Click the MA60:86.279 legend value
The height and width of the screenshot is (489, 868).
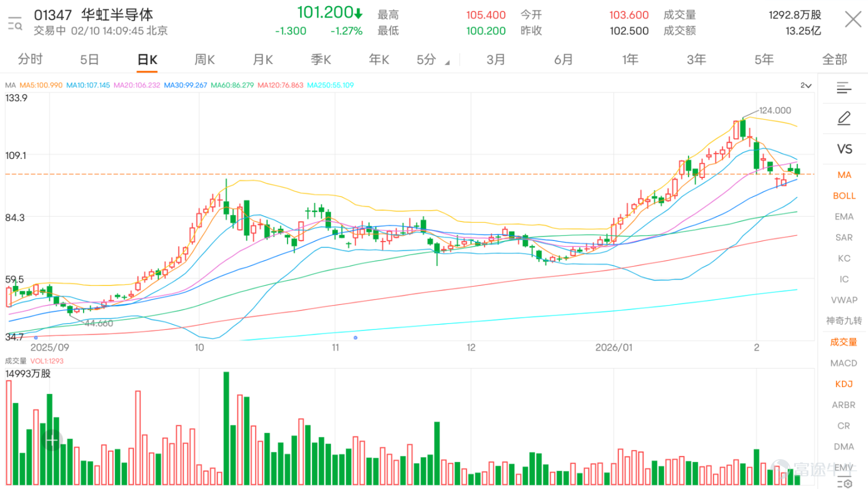tap(232, 85)
